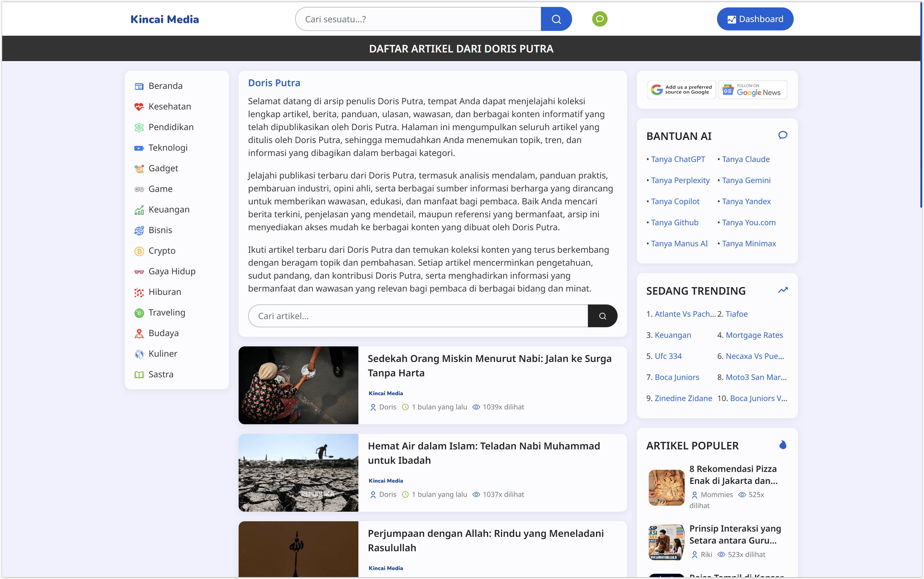Viewport: 924px width, 579px height.
Task: Open trending topic Zinedine Zidane
Action: coord(683,398)
